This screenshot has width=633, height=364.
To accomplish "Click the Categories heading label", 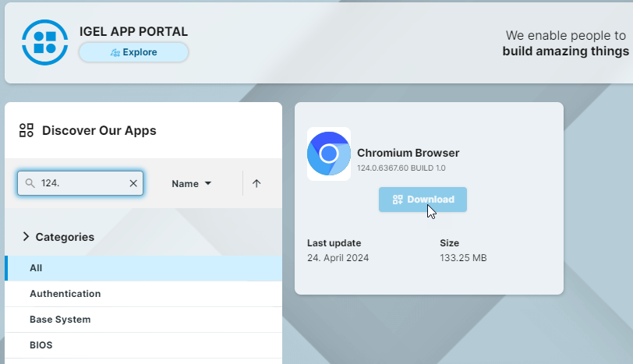I will pos(65,237).
